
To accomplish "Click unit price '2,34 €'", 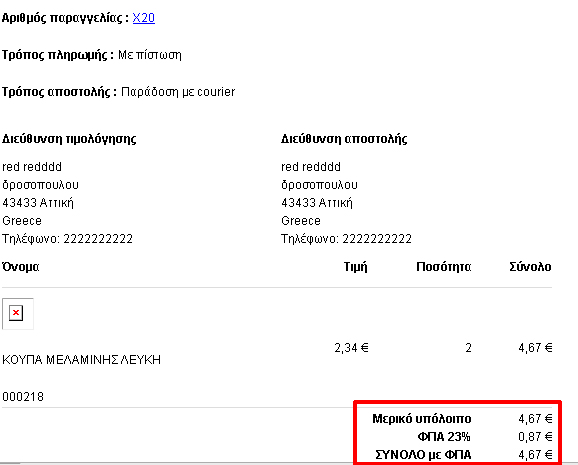I will pyautogui.click(x=351, y=348).
